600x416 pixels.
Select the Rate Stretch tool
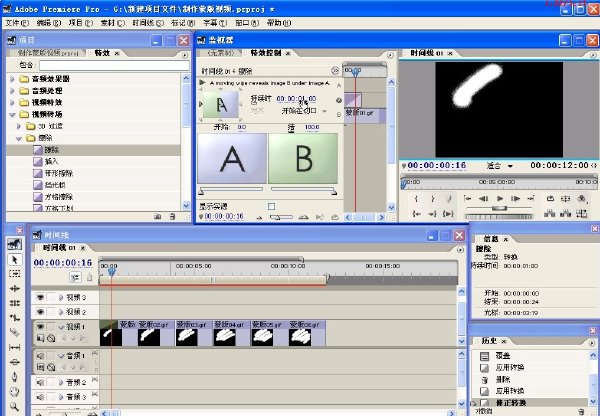pos(15,318)
